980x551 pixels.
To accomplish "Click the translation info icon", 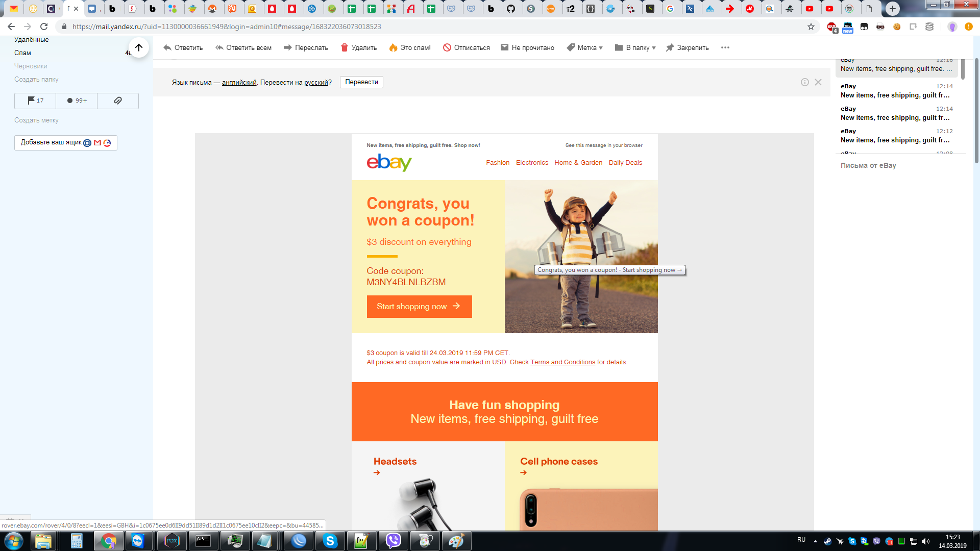I will [805, 82].
